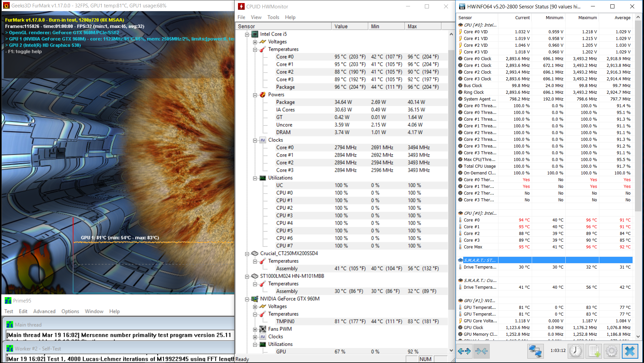Image resolution: width=644 pixels, height=363 pixels.
Task: Click the first CPU [#0] Intel group icon in HWiNFO
Action: (460, 25)
